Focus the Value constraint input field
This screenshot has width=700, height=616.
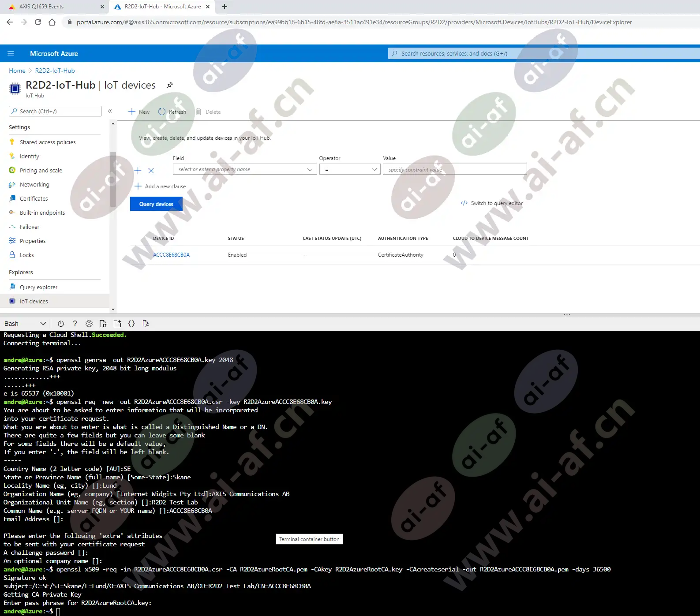(x=455, y=169)
